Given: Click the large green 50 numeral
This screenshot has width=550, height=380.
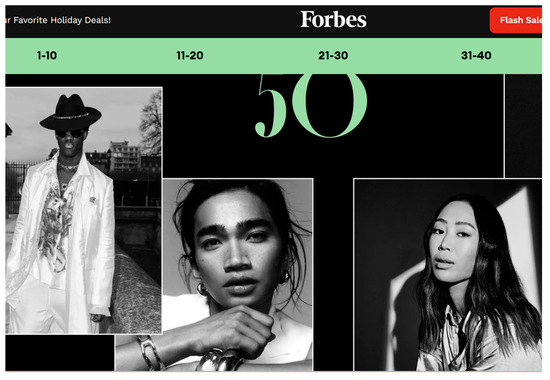Looking at the screenshot, I should pos(311,105).
